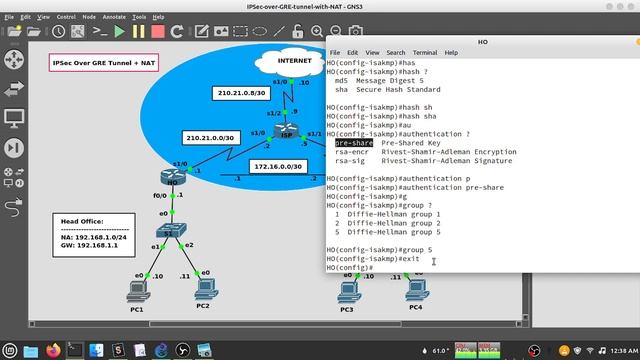Start all nodes with green play
The image size is (640, 360).
coord(119,31)
